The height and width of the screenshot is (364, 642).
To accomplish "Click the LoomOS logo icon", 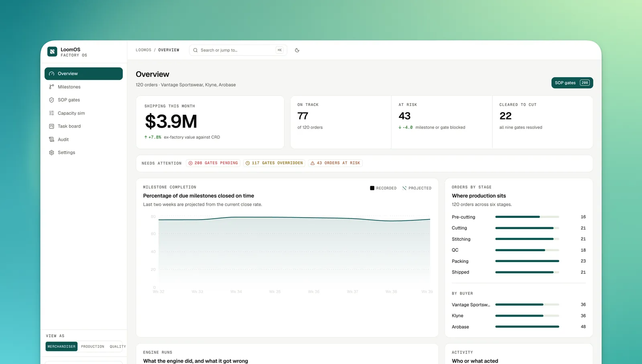I will (52, 51).
